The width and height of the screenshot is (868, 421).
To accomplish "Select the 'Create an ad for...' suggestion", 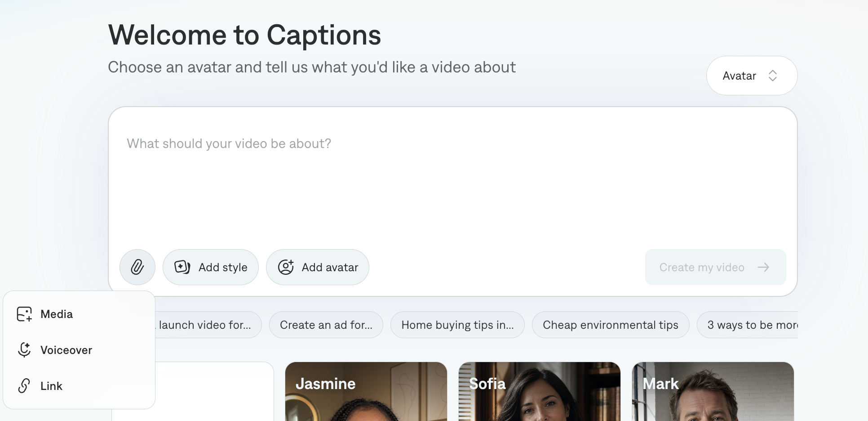I will (326, 325).
